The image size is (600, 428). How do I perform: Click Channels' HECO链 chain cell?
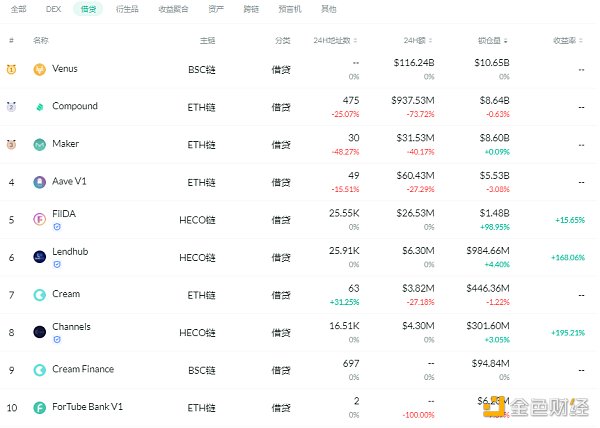pyautogui.click(x=197, y=333)
